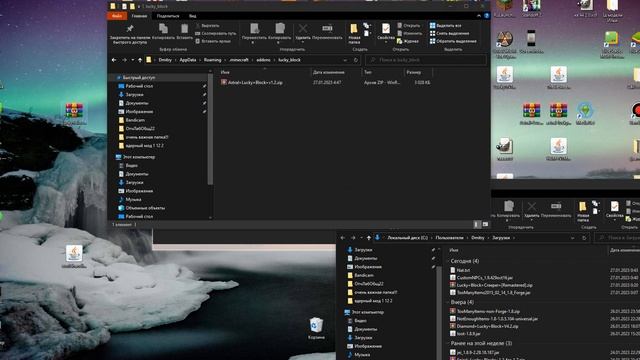Image resolution: width=640 pixels, height=360 pixels.
Task: Click Журнал (History) in lucky_block ribbon
Action: pos(408,41)
